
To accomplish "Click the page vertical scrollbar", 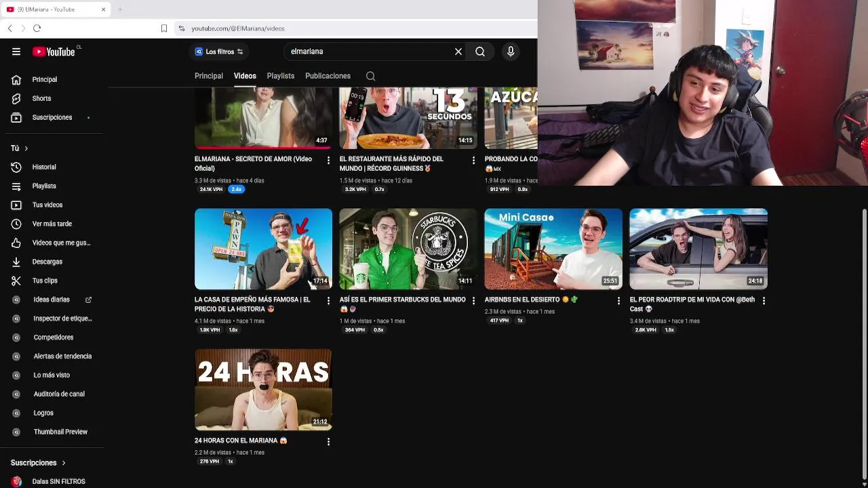I will click(865, 346).
